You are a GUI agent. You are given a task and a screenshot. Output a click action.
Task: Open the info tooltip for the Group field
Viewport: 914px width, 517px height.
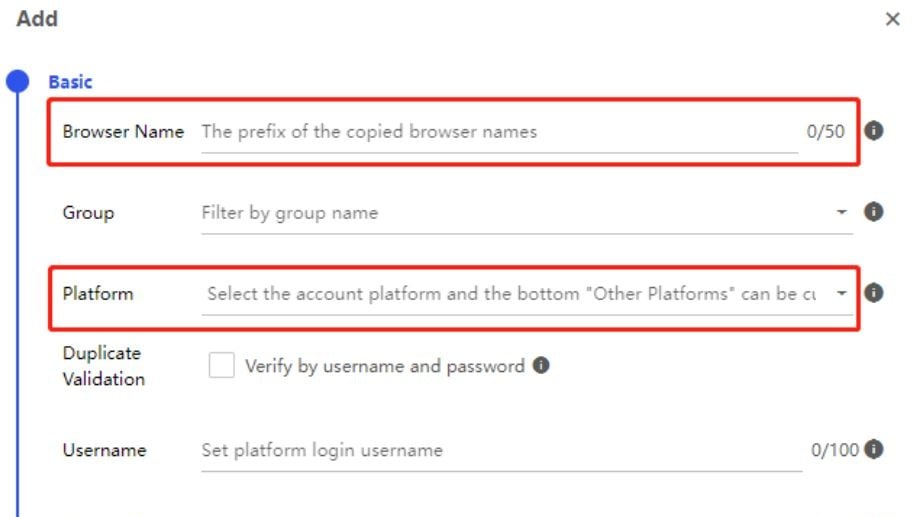click(x=873, y=212)
